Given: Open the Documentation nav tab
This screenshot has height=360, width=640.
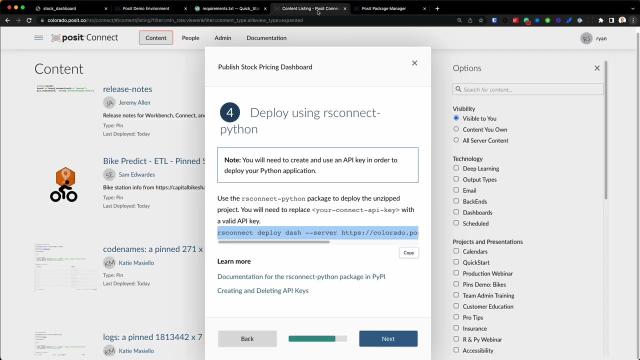Looking at the screenshot, I should pos(267,38).
